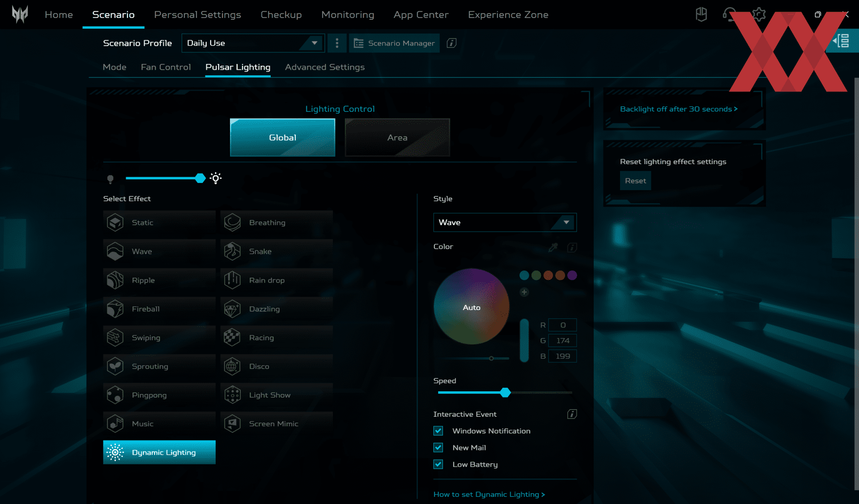Viewport: 859px width, 504px height.
Task: Add a new custom color swatch
Action: coord(524,292)
